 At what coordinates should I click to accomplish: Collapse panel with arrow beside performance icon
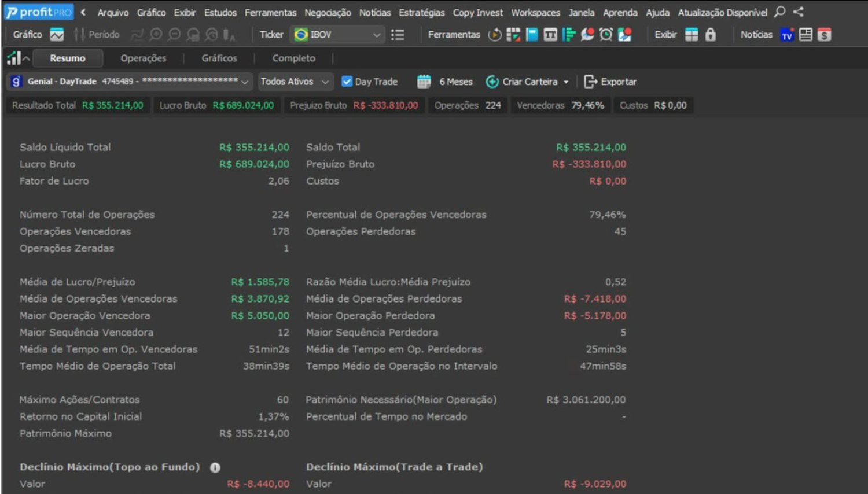pos(26,58)
